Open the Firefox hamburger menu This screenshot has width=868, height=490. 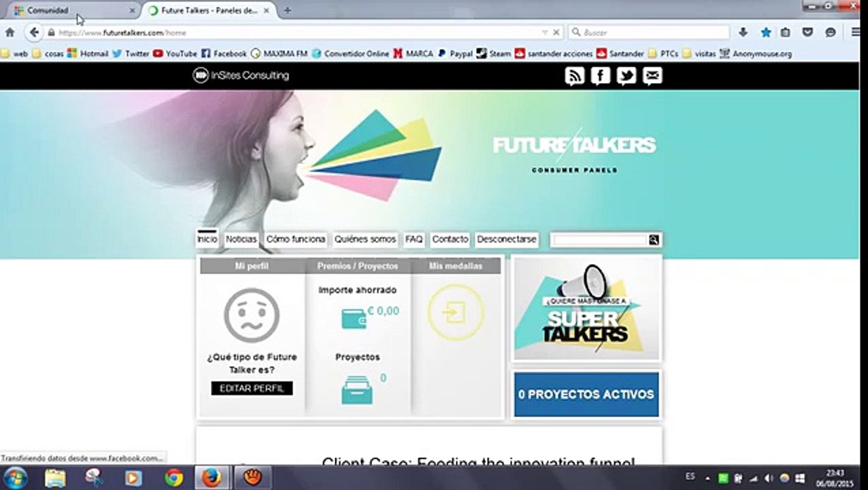(856, 32)
